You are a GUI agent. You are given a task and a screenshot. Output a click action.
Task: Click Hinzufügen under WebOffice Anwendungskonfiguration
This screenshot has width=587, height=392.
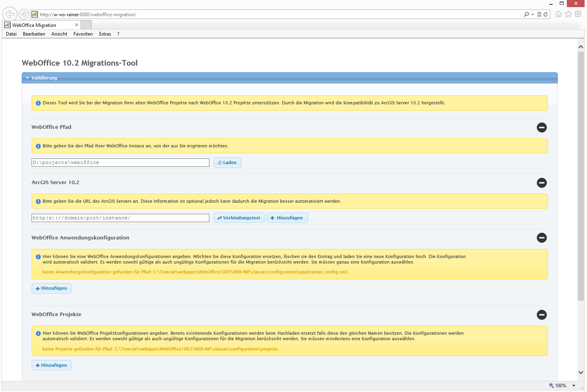(51, 288)
